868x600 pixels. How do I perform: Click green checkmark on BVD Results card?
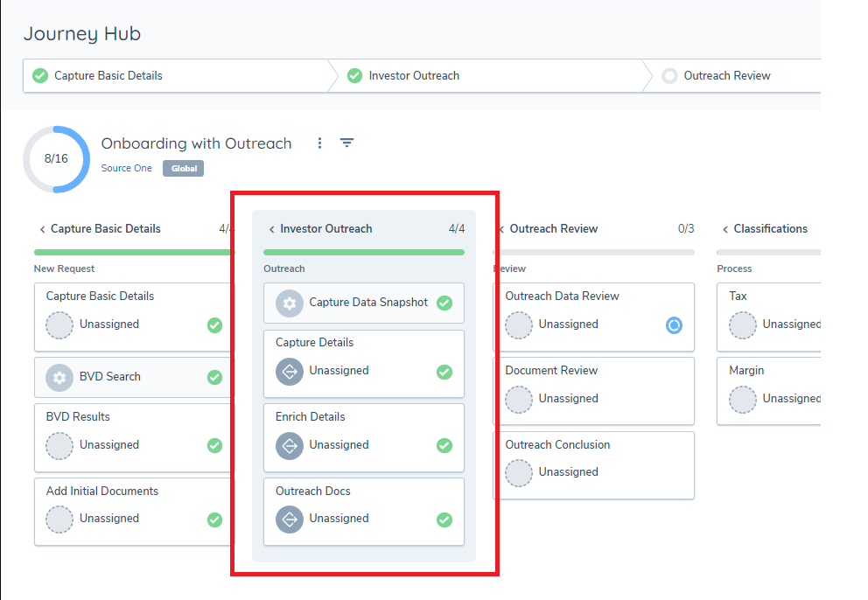(x=214, y=445)
